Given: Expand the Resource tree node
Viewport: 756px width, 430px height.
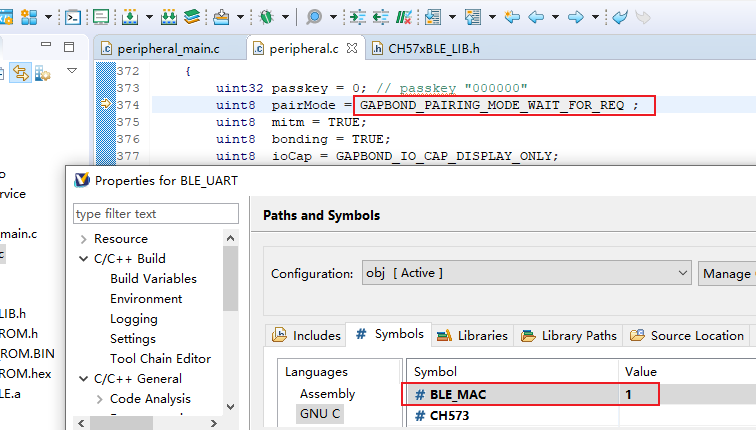Looking at the screenshot, I should click(x=83, y=239).
